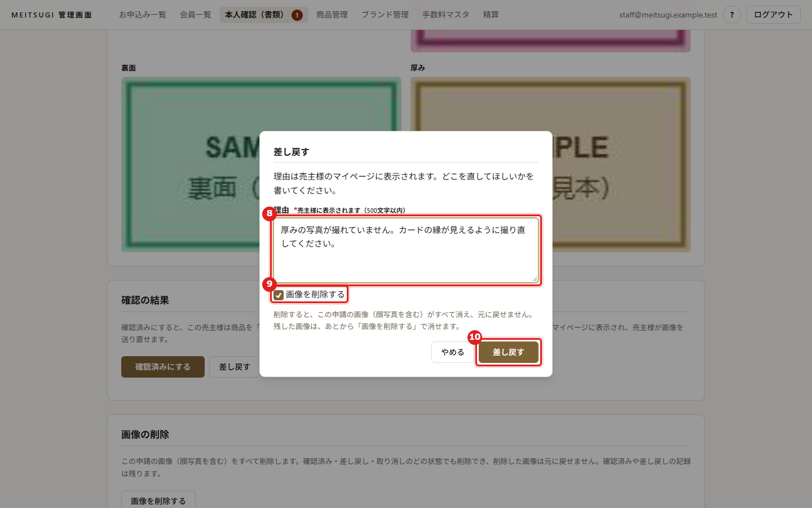
Task: Open the 裏面 sample image thumbnail
Action: tap(261, 164)
